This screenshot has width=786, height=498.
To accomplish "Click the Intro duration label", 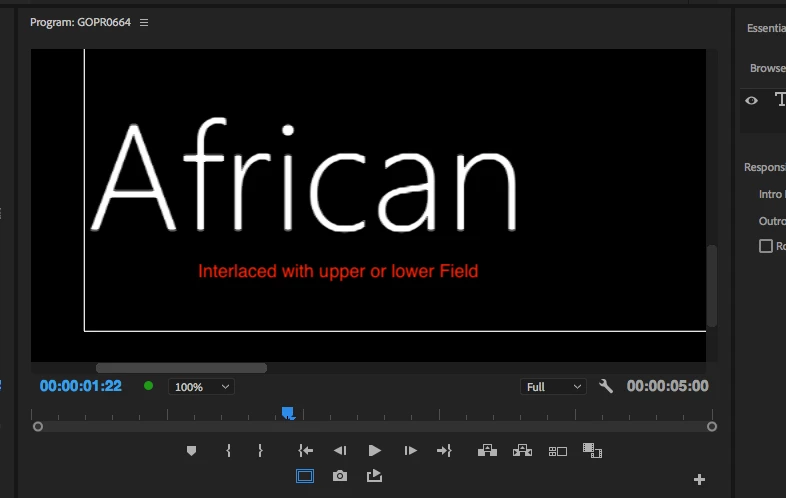I will (771, 194).
